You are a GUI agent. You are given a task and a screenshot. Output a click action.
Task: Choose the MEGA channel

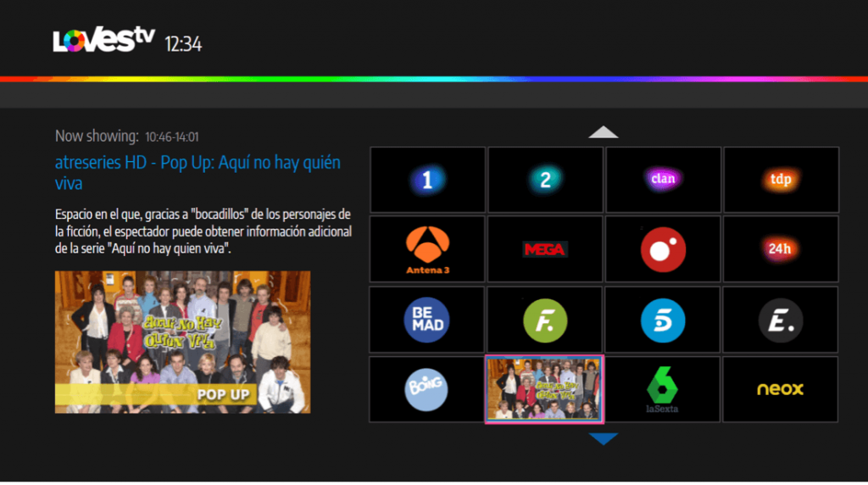tap(545, 249)
